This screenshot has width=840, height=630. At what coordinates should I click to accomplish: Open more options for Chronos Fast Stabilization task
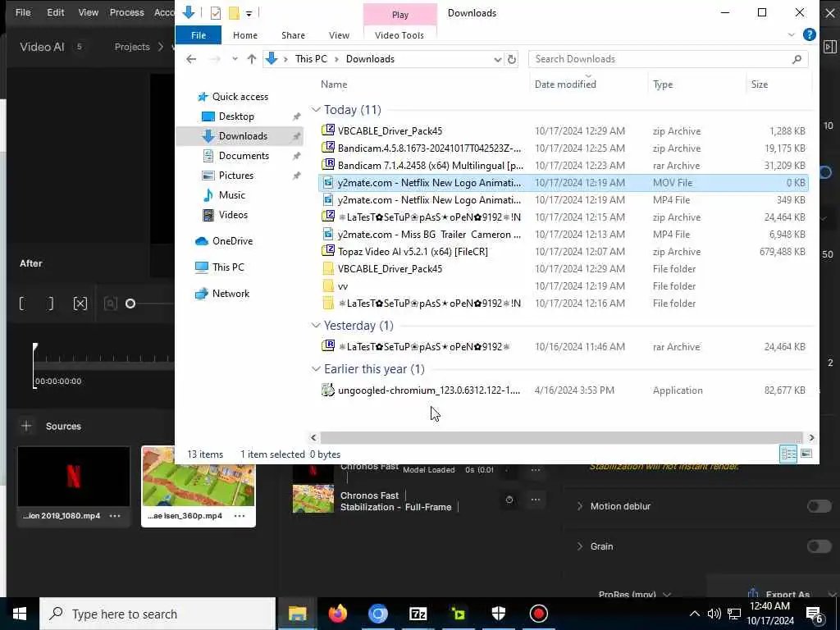(x=535, y=500)
